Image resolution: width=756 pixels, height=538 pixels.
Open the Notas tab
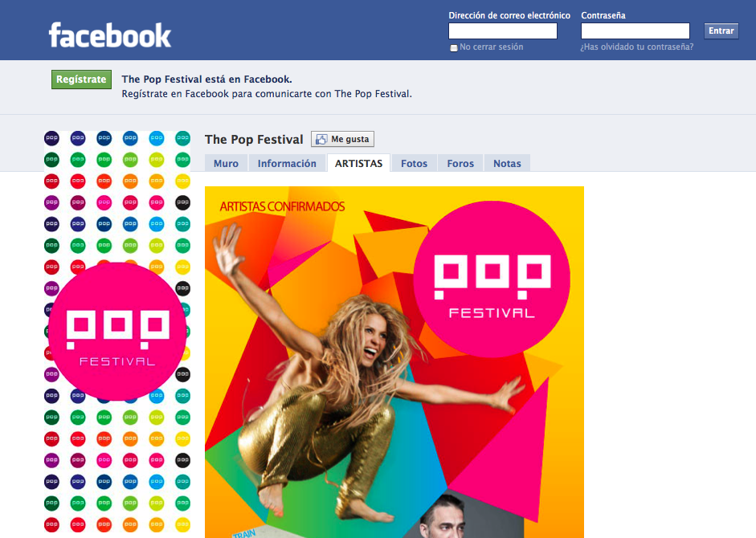point(507,164)
